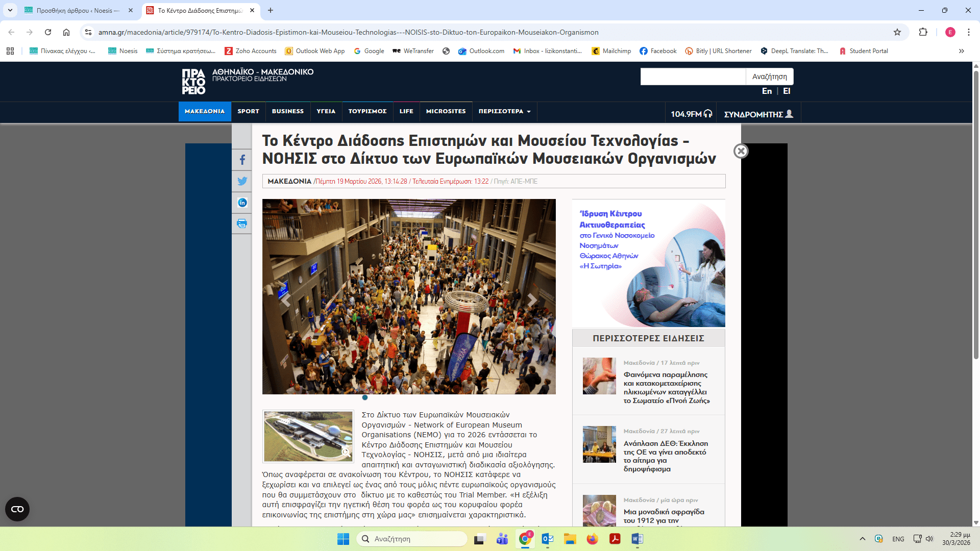Open Chrome extensions puzzle icon

pyautogui.click(x=923, y=32)
